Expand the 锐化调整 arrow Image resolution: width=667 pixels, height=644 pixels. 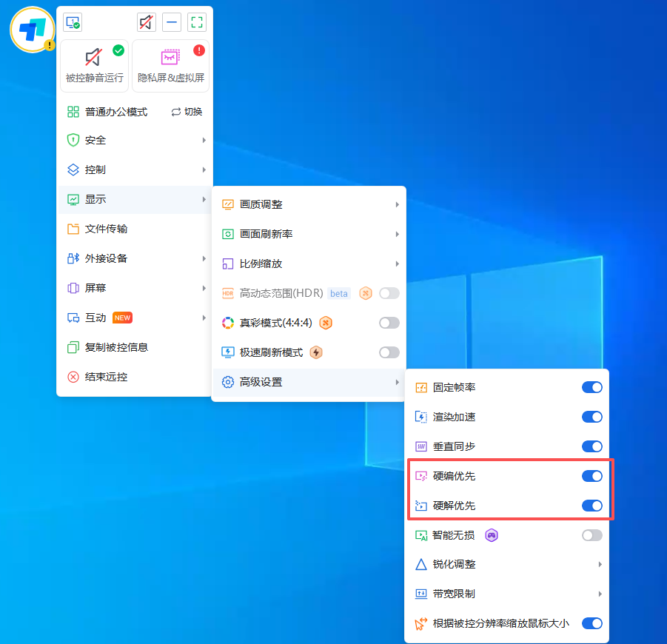point(600,565)
